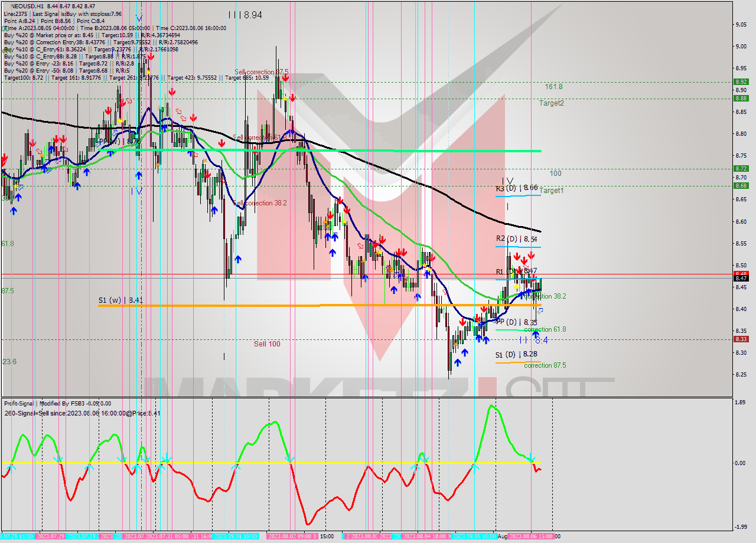This screenshot has width=756, height=543.
Task: Click the black 8.47 current price tag
Action: pos(741,278)
